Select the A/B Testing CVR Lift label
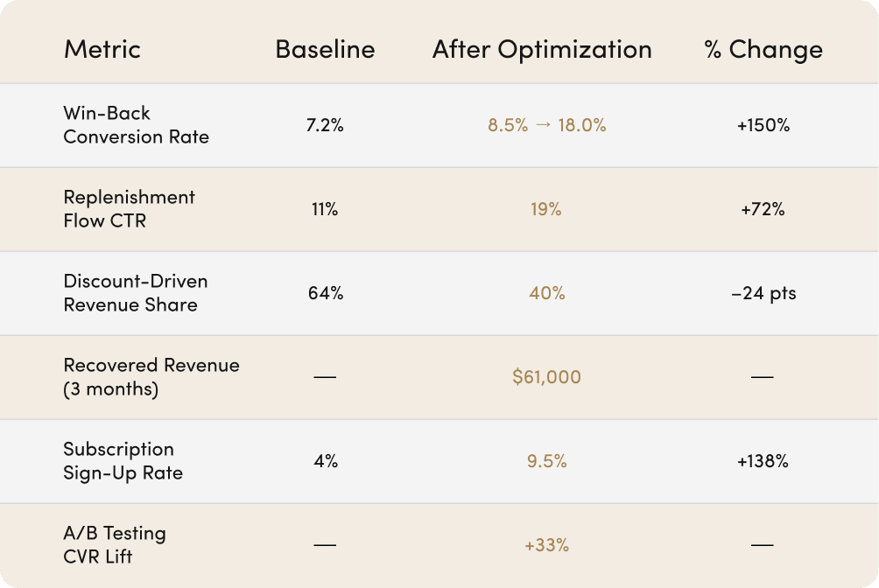This screenshot has height=588, width=879. [114, 545]
